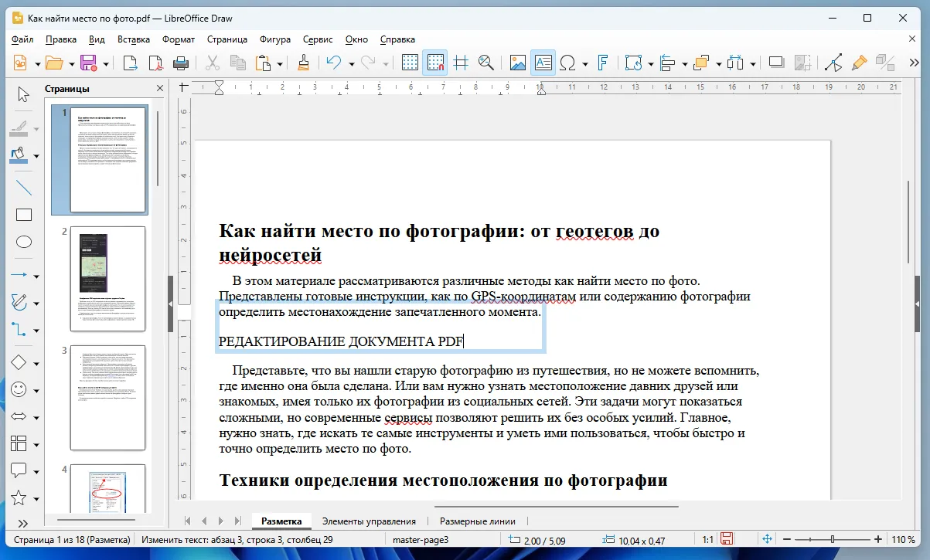930x560 pixels.
Task: Open the Zoom & Pan tool
Action: click(485, 63)
